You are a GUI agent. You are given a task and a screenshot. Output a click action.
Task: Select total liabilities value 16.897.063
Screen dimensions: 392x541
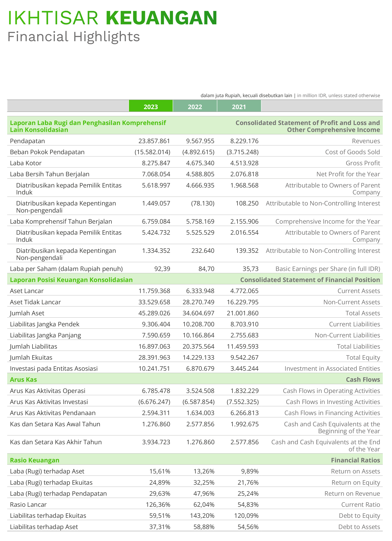[154, 347]
